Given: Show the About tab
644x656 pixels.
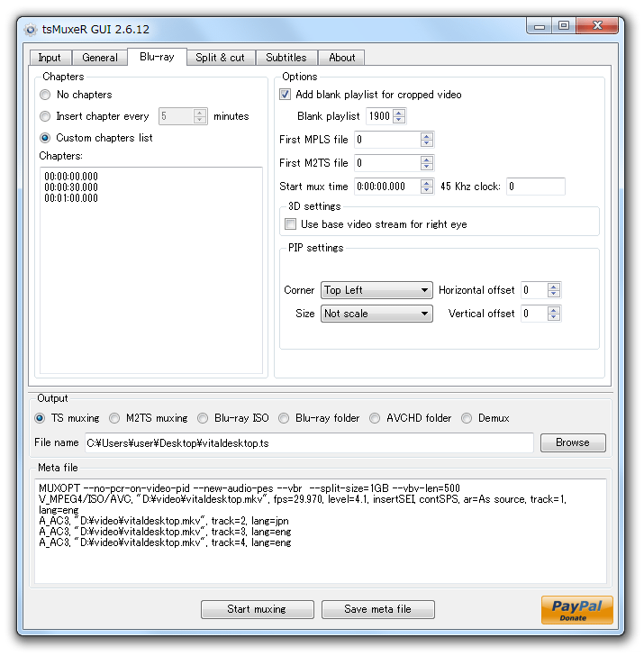Looking at the screenshot, I should tap(341, 58).
